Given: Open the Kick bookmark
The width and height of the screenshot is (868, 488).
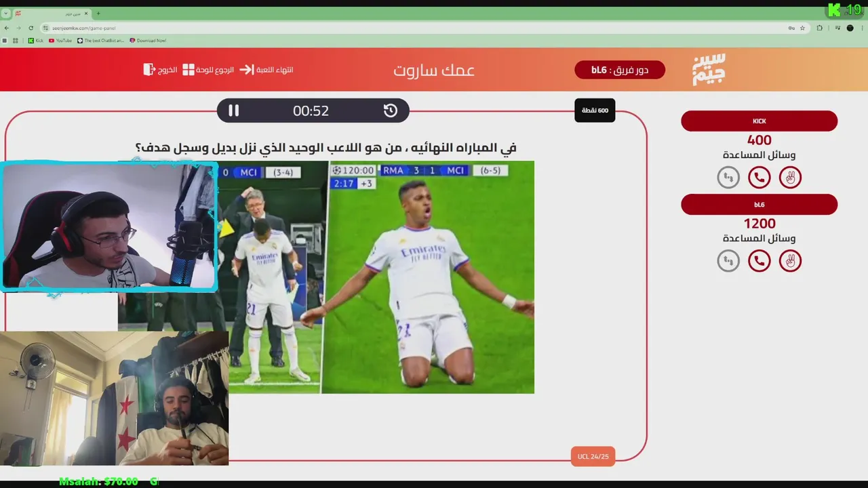Looking at the screenshot, I should click(x=35, y=41).
